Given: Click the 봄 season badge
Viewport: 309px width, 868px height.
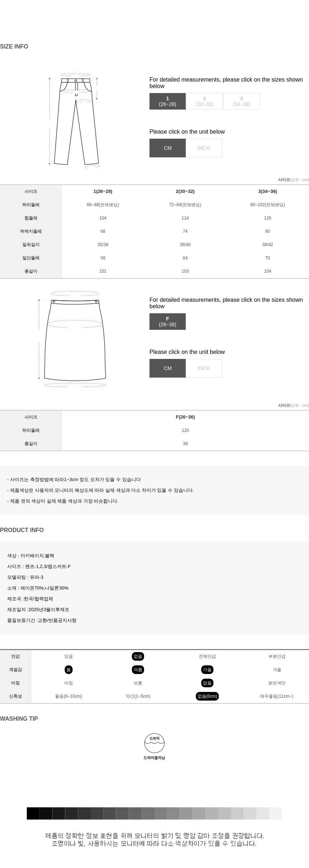Looking at the screenshot, I should 69,670.
